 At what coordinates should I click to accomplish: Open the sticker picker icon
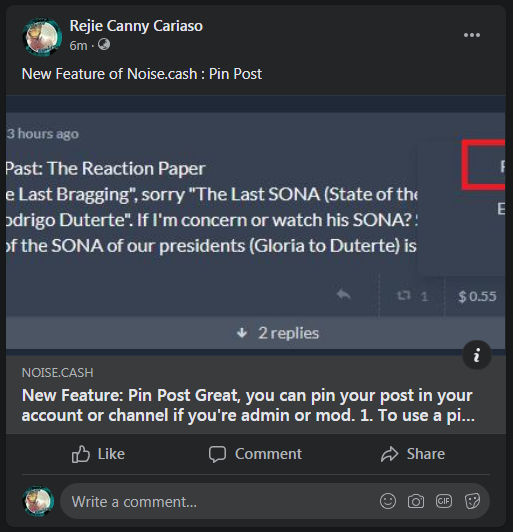(472, 501)
